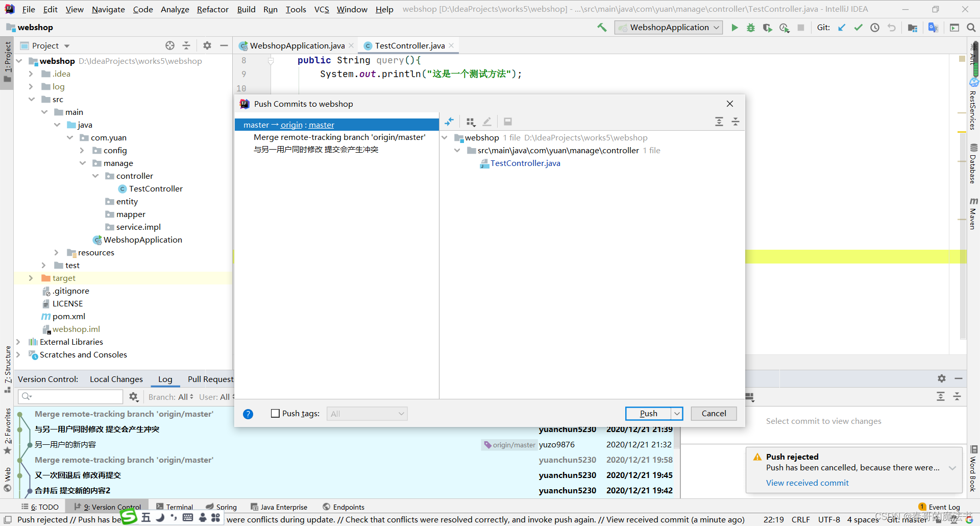
Task: Click the cherry-pick arrow icon in push dialog
Action: click(449, 122)
